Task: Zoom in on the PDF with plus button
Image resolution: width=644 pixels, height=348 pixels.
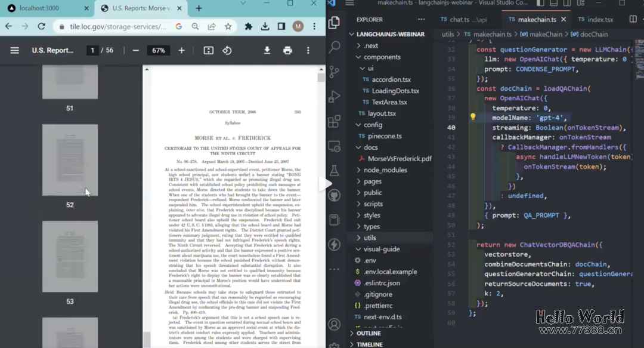Action: coord(182,51)
